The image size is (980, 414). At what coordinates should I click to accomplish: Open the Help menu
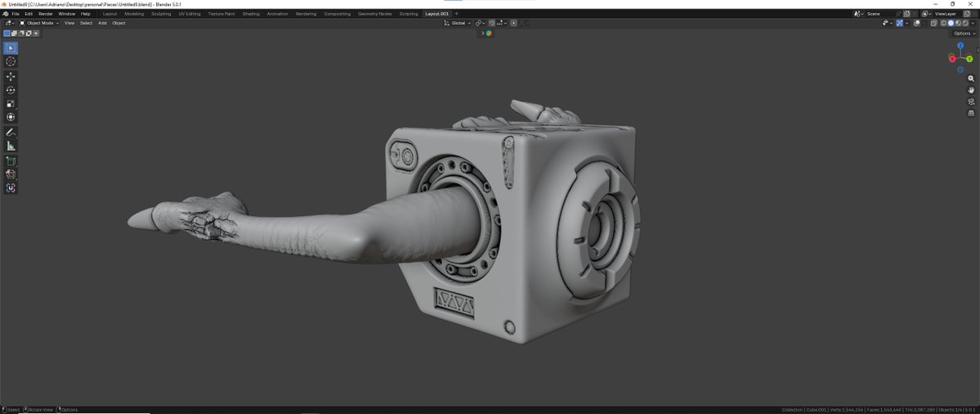86,14
